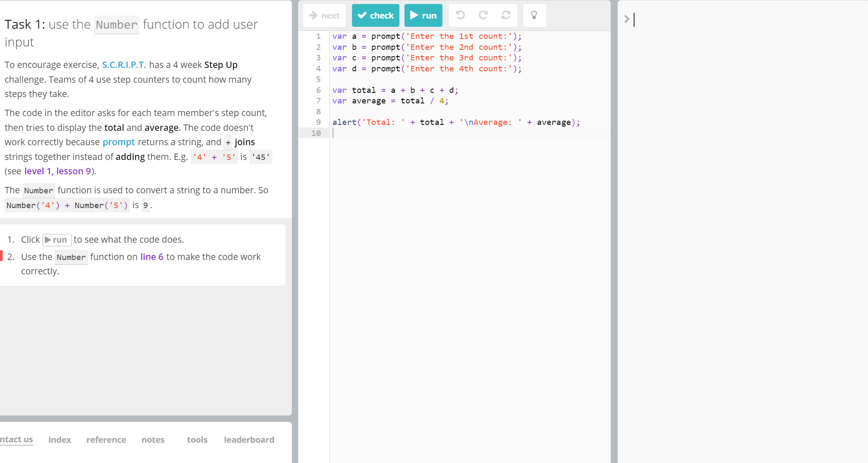The height and width of the screenshot is (463, 868).
Task: Click the prompt keyword link
Action: [119, 142]
